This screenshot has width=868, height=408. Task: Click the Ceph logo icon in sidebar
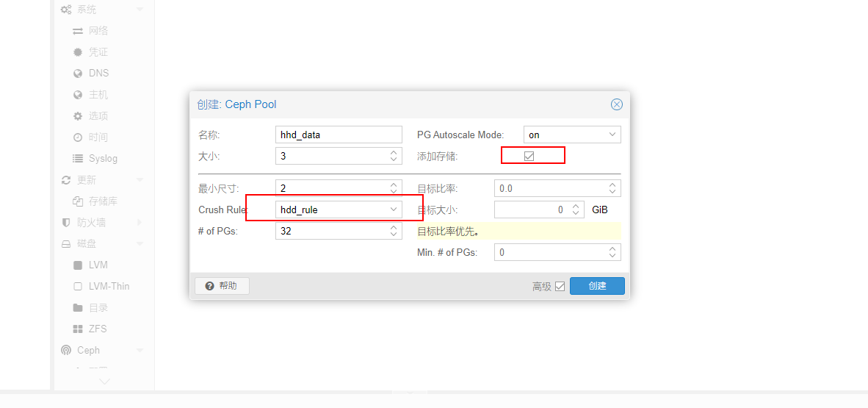click(66, 350)
